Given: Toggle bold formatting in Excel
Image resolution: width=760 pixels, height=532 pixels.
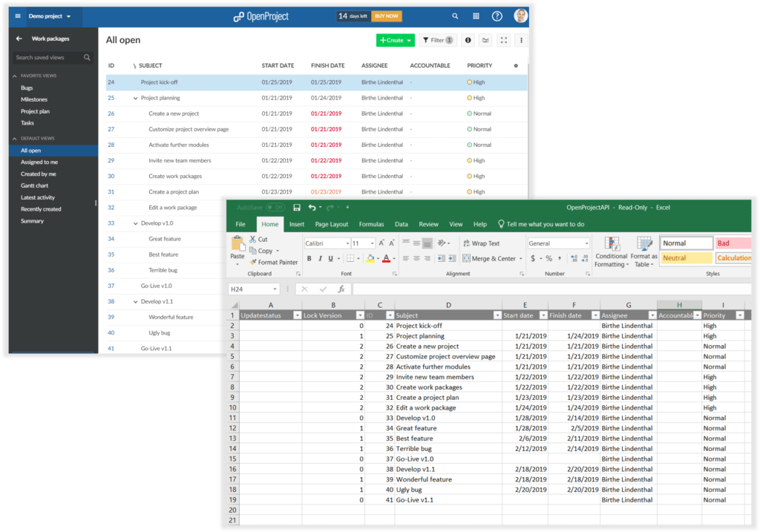Looking at the screenshot, I should coord(309,258).
